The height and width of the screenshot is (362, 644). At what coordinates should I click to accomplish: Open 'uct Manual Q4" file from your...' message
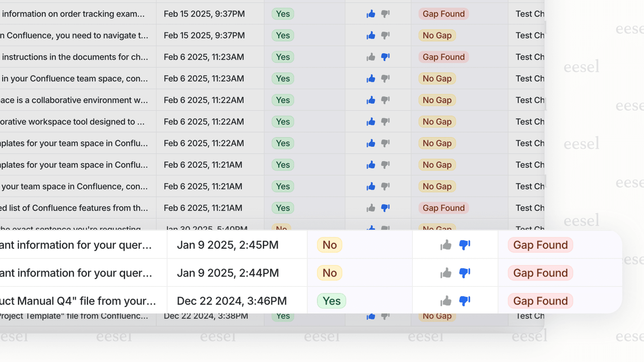point(78,301)
